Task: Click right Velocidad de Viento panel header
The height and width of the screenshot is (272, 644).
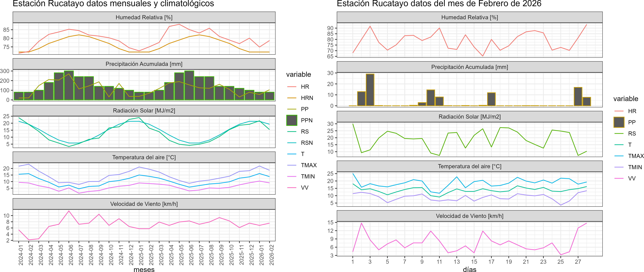Action: pyautogui.click(x=470, y=216)
